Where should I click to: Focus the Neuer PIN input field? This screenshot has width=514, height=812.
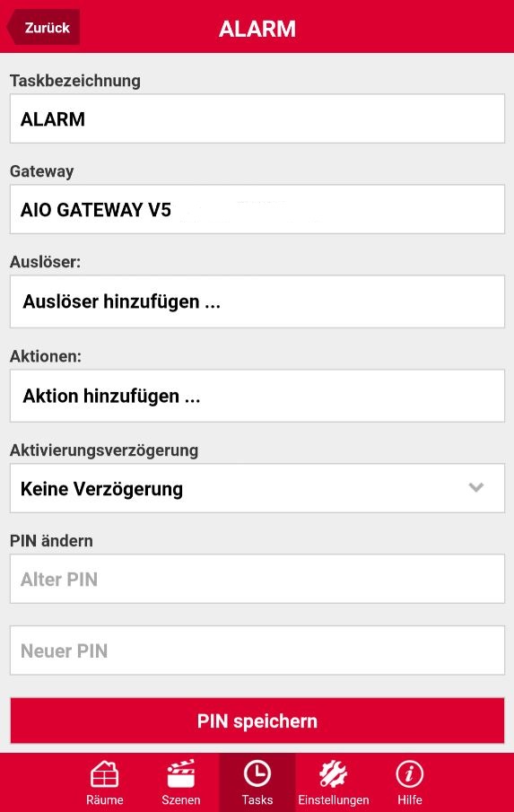coord(257,650)
